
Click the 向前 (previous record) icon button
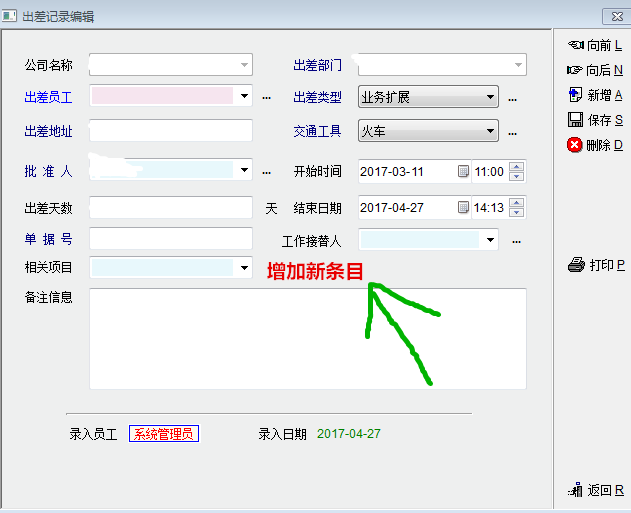(575, 45)
